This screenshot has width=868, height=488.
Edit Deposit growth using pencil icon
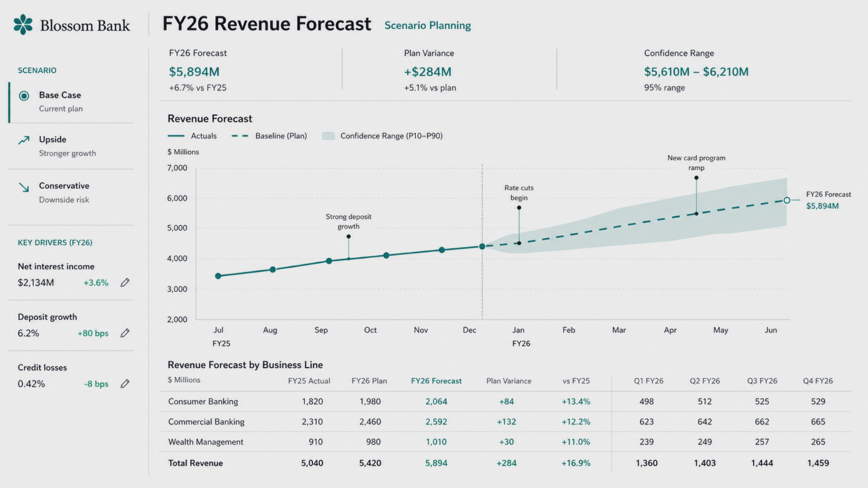pyautogui.click(x=125, y=333)
